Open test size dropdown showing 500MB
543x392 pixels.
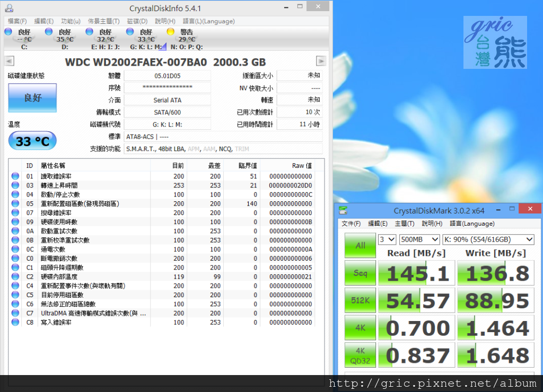(419, 239)
